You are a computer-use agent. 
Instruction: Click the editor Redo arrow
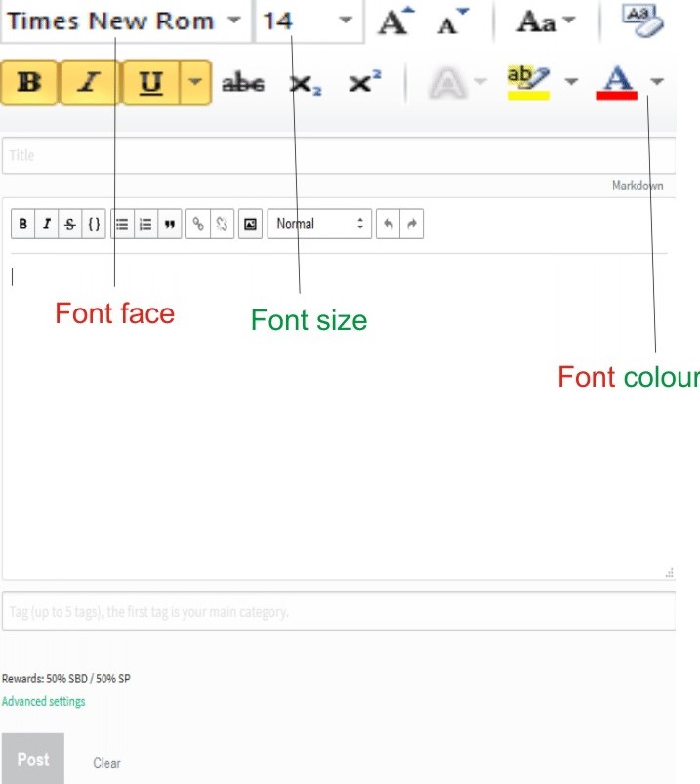tap(411, 224)
